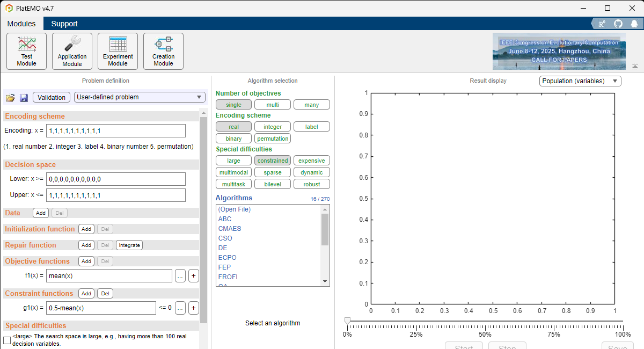Click the Upper bound input field
Image resolution: width=644 pixels, height=349 pixels.
pos(116,195)
